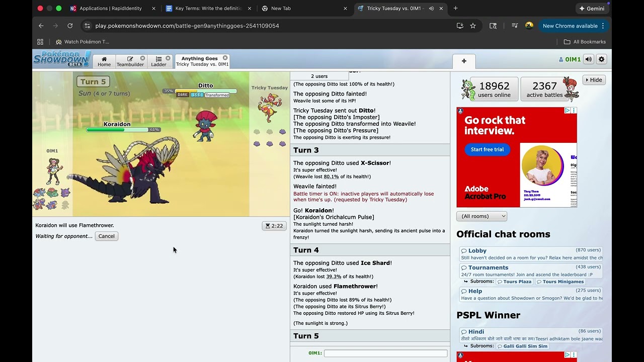The image size is (644, 362).
Task: Click the battle timer 2:22 button
Action: (x=274, y=226)
